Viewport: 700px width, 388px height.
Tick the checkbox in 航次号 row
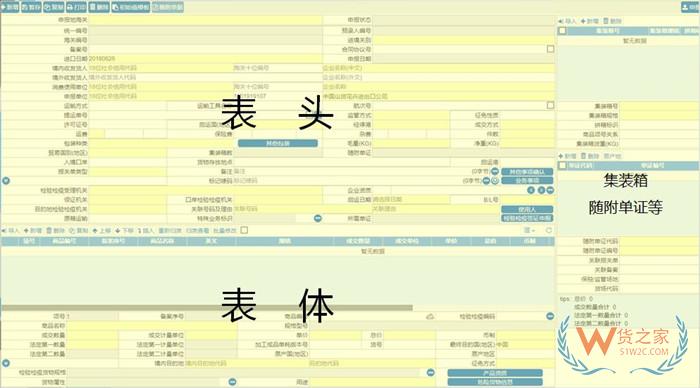click(550, 105)
